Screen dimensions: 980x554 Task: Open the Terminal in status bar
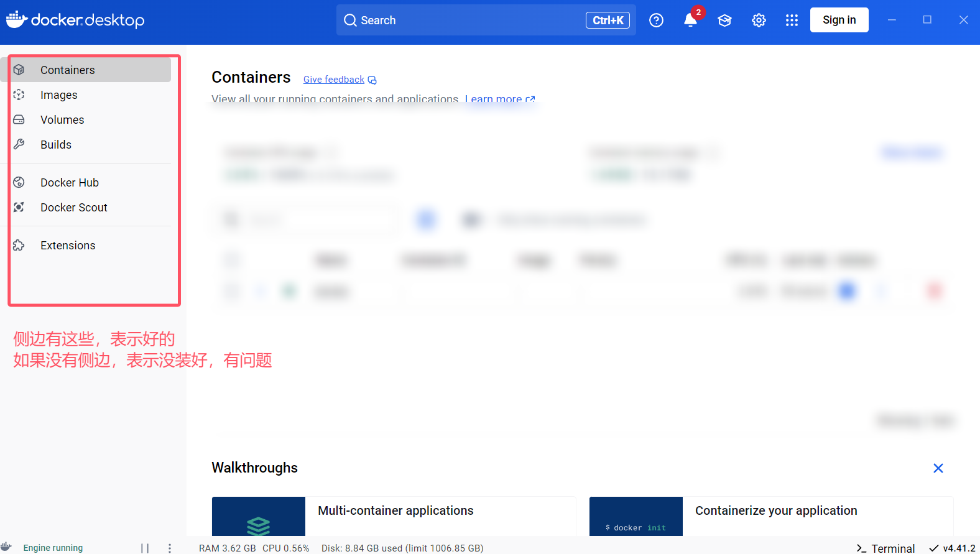885,548
